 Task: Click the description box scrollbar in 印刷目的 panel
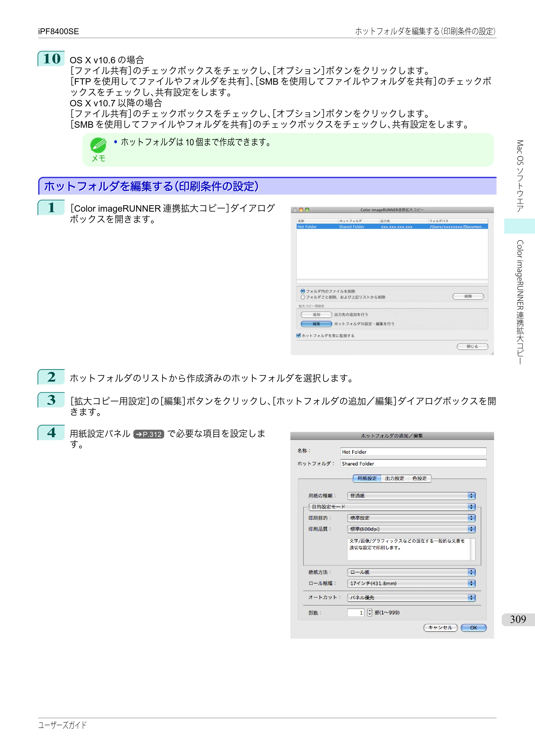point(472,549)
